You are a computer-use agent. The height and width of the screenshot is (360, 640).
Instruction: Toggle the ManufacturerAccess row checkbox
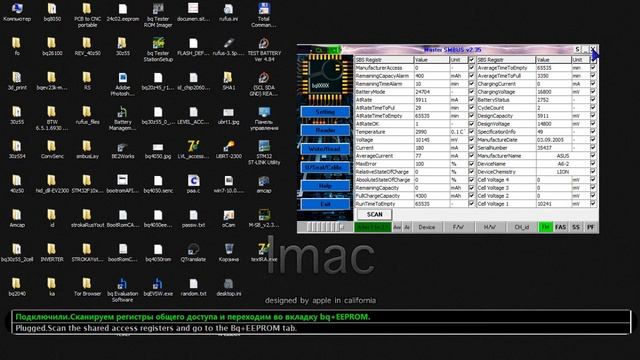472,68
